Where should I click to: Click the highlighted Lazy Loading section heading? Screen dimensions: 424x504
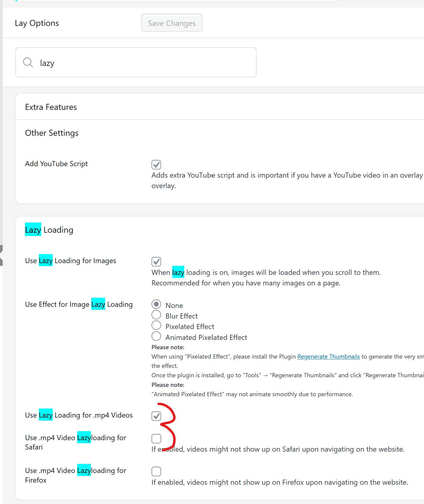pyautogui.click(x=49, y=230)
